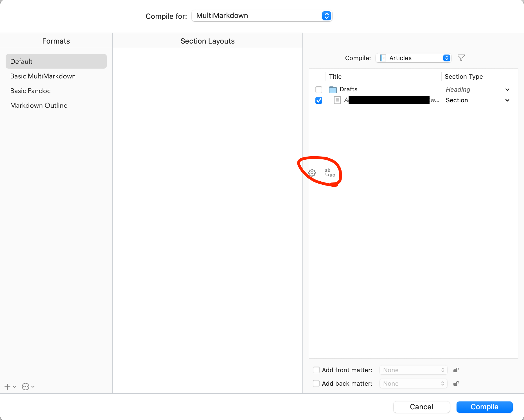
Task: Click the Articles binder icon
Action: 383,58
